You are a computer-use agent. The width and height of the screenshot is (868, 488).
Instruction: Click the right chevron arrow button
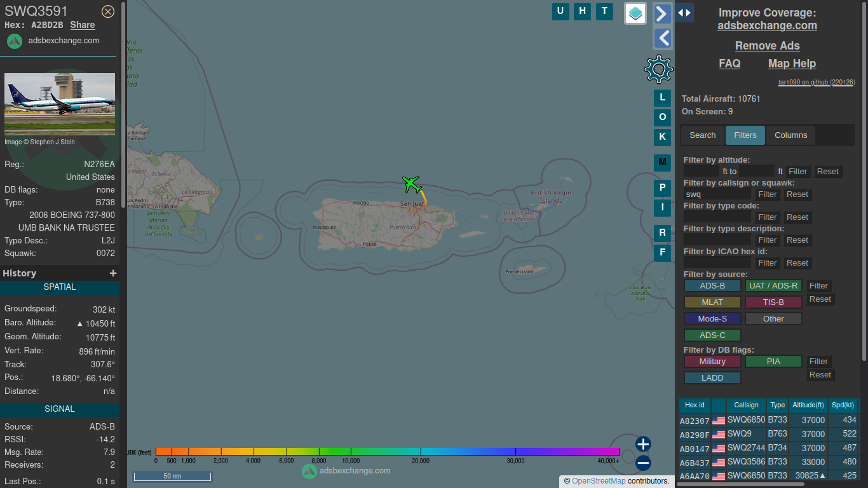663,14
